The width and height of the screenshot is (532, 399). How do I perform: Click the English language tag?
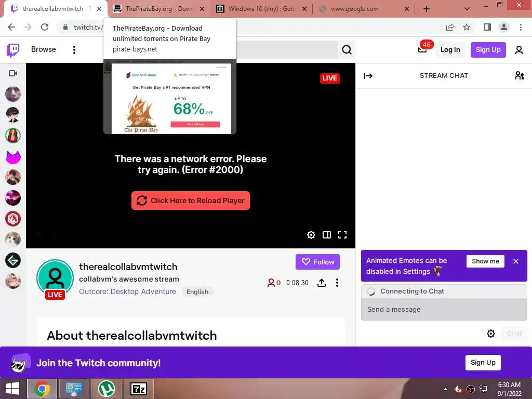(197, 292)
